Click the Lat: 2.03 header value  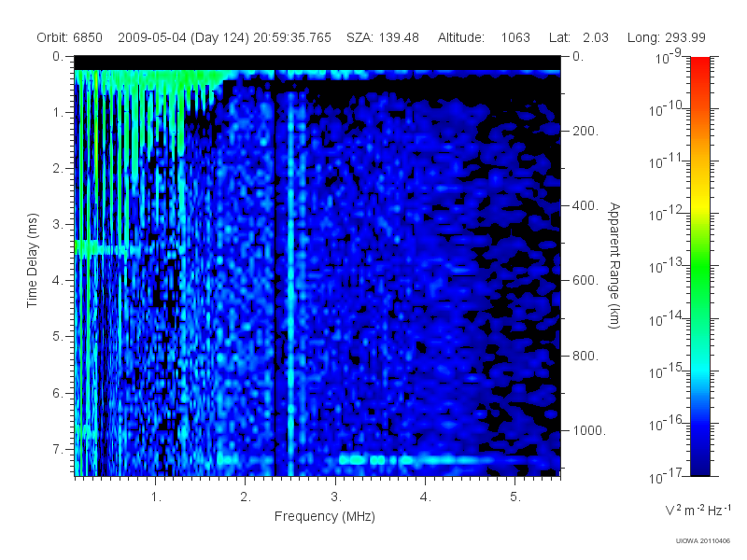click(578, 37)
